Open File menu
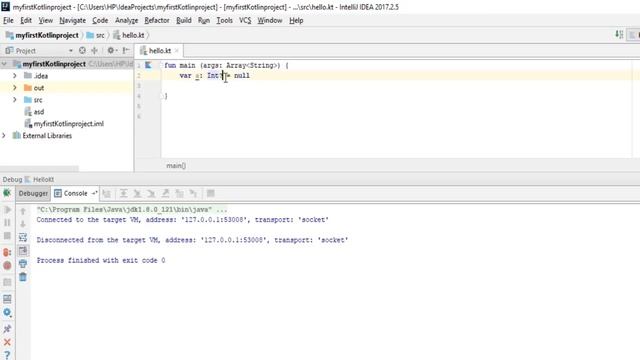The height and width of the screenshot is (360, 640). pyautogui.click(x=8, y=20)
